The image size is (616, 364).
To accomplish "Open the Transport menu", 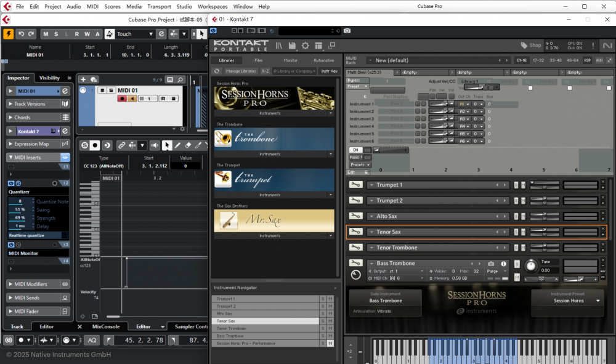I will coord(159,6).
